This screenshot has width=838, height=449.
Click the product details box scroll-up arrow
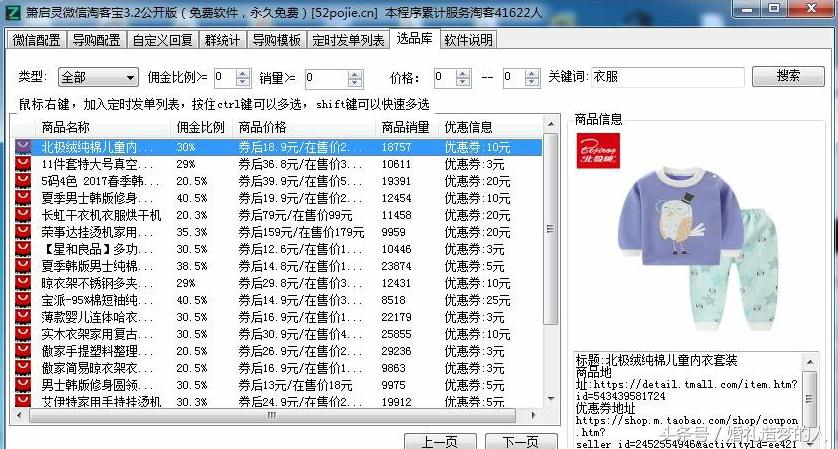pos(810,362)
